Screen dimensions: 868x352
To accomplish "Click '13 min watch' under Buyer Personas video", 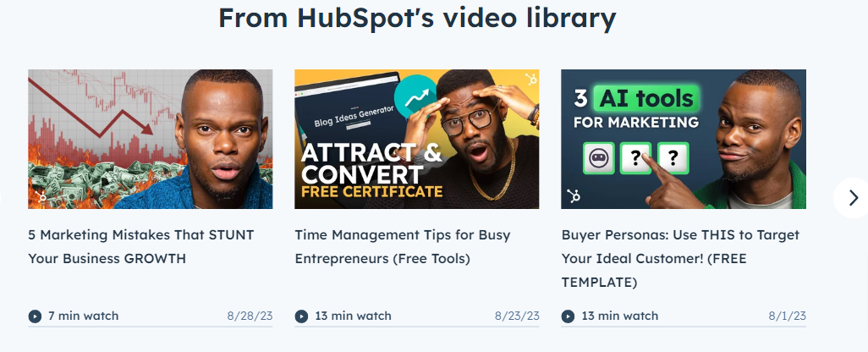I will (620, 316).
